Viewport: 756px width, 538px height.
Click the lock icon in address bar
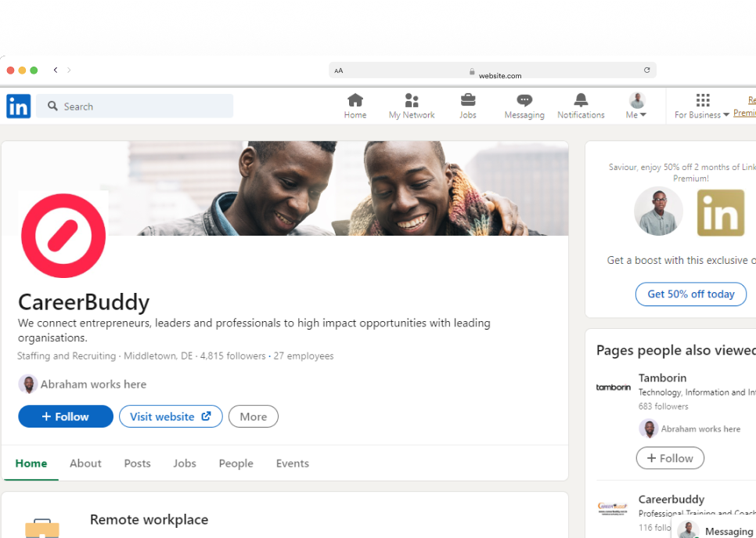tap(472, 71)
